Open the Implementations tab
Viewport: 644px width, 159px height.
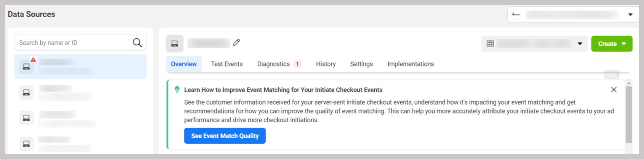[x=411, y=64]
